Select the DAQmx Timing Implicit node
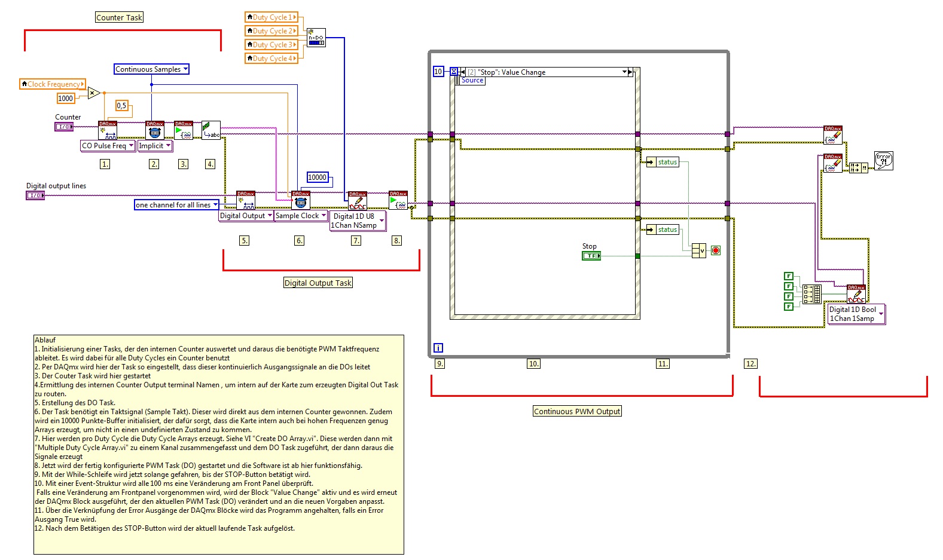 click(155, 130)
